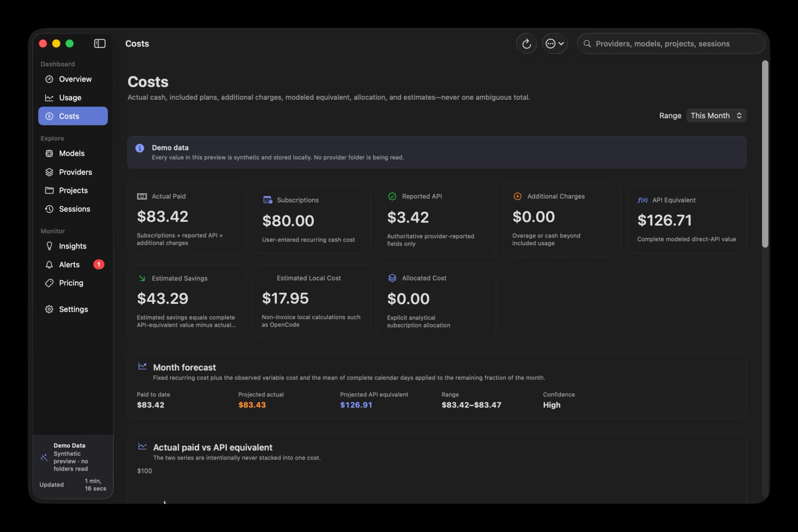798x532 pixels.
Task: Click the $126.71 API Equivalent value
Action: click(x=664, y=220)
